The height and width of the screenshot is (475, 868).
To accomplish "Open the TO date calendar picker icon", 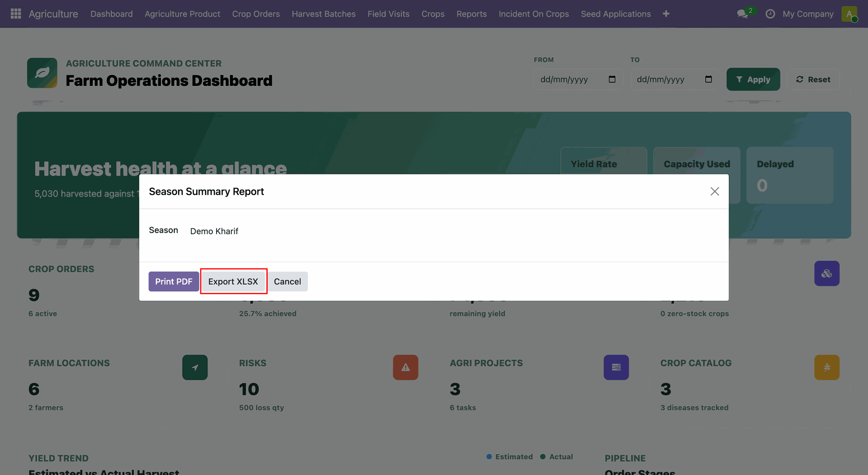I will (x=708, y=80).
